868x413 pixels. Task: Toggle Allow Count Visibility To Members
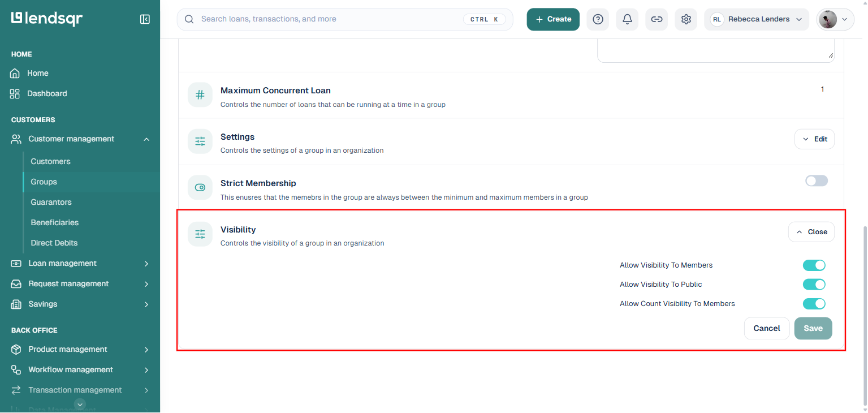814,304
